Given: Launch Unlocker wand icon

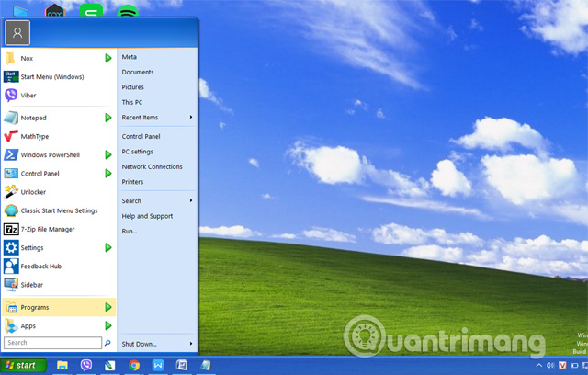Looking at the screenshot, I should tap(11, 192).
